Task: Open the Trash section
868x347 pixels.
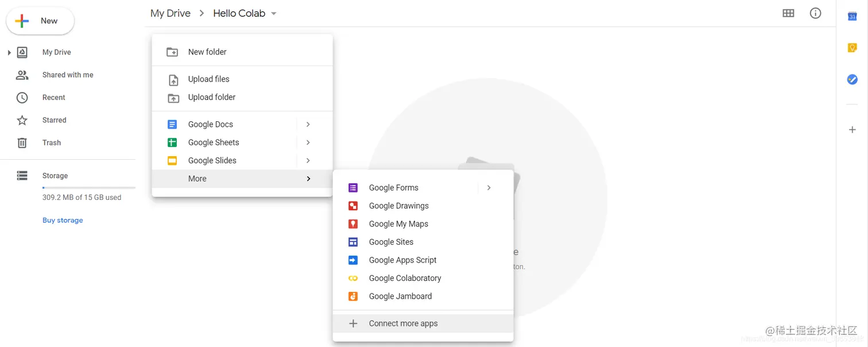Action: coord(52,142)
